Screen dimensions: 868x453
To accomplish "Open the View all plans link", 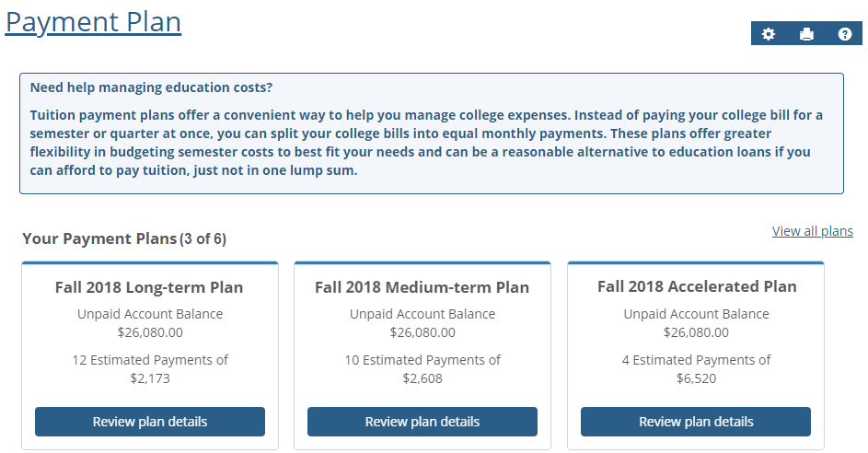I will click(x=812, y=231).
